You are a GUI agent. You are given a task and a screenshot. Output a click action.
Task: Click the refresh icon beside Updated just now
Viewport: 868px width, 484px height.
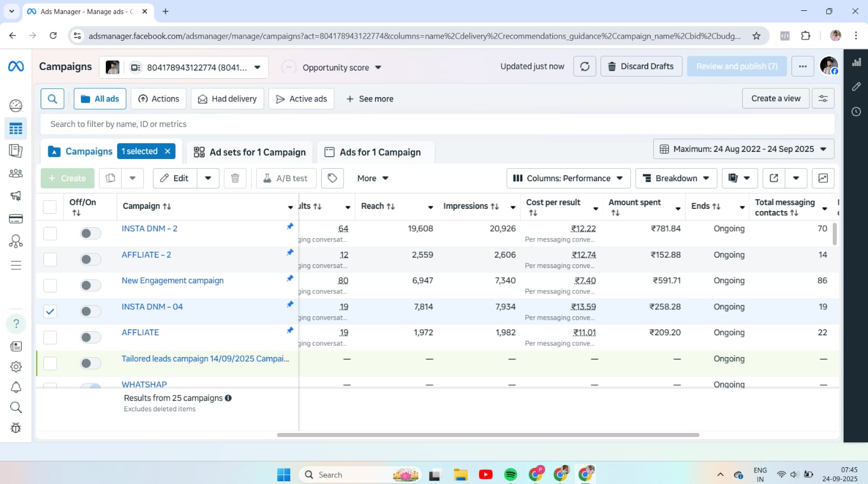coord(585,66)
